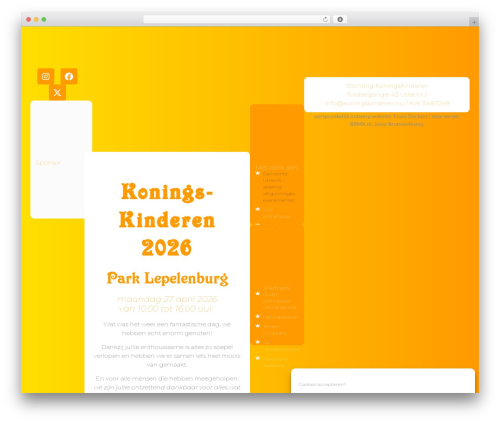Open the Cascadura Academy partner link
The width and height of the screenshot is (500, 423).
tap(275, 362)
